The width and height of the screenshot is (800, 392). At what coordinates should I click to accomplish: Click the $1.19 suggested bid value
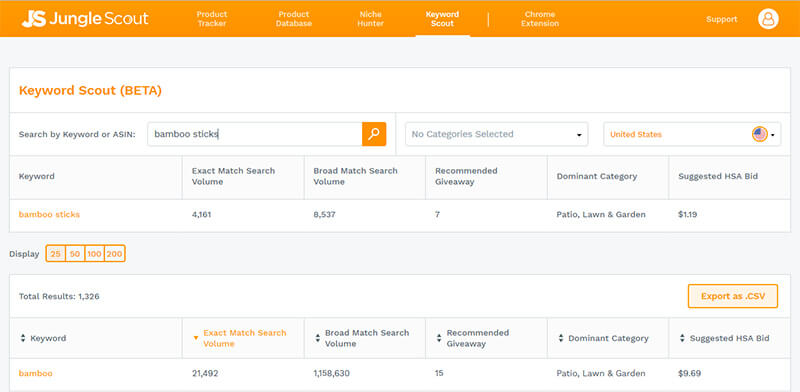point(688,214)
